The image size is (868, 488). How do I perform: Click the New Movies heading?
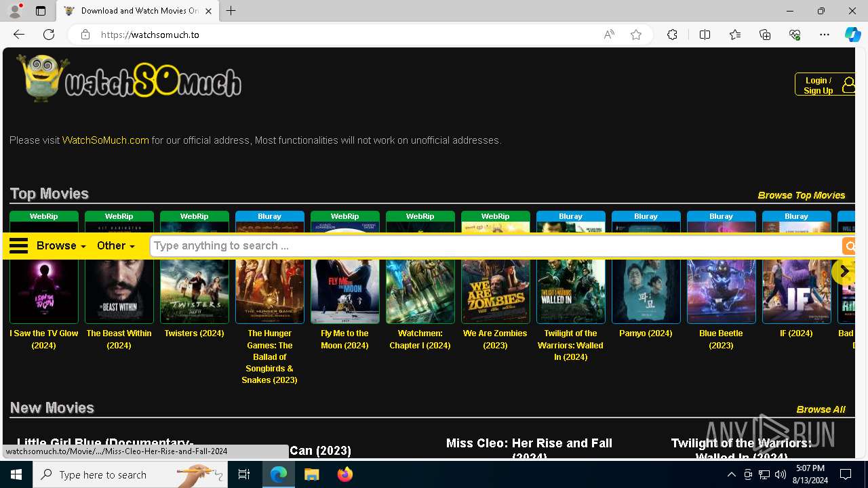(52, 408)
